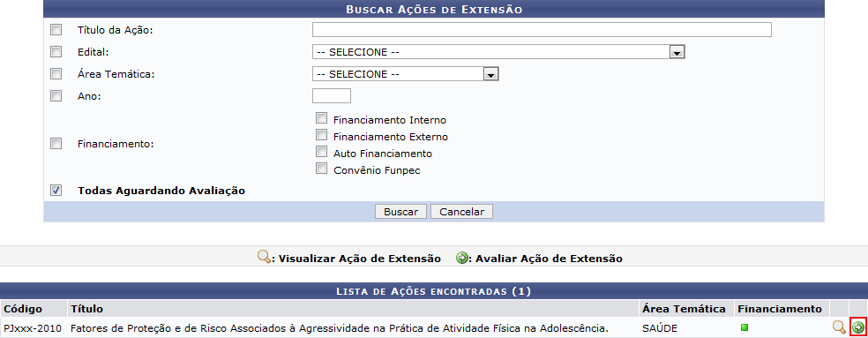View the PJxxx-2010 action with the magnifier icon
This screenshot has width=868, height=338.
pyautogui.click(x=839, y=327)
